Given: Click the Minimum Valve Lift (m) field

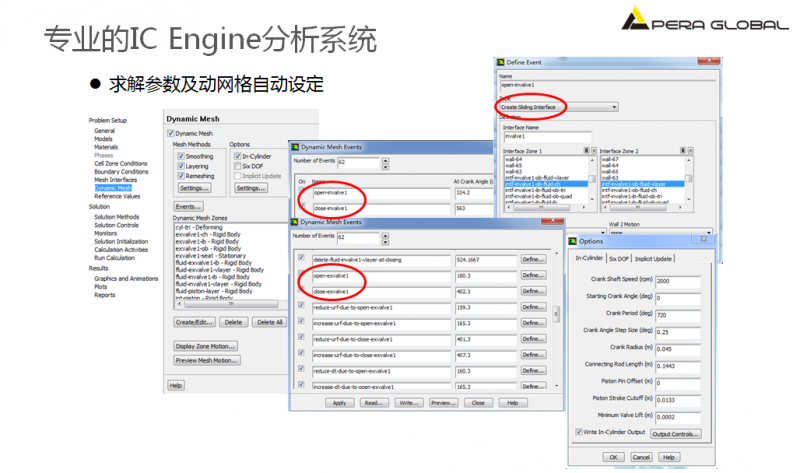Looking at the screenshot, I should pyautogui.click(x=678, y=417).
